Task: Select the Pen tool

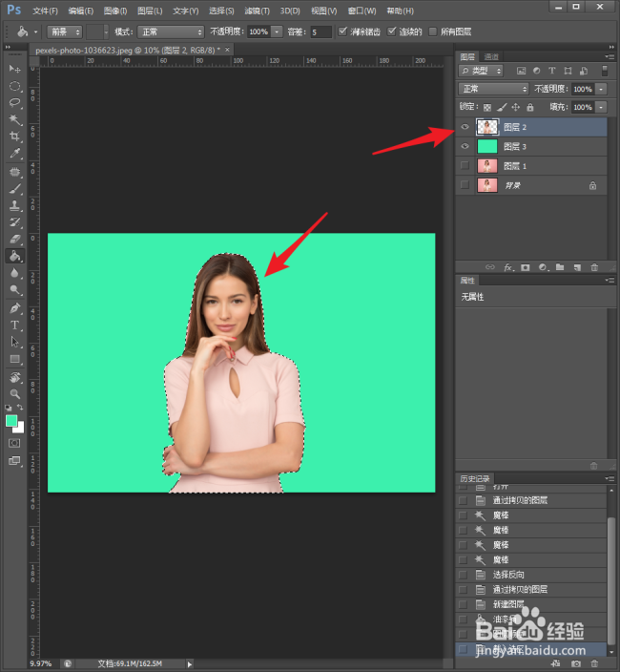Action: click(15, 308)
